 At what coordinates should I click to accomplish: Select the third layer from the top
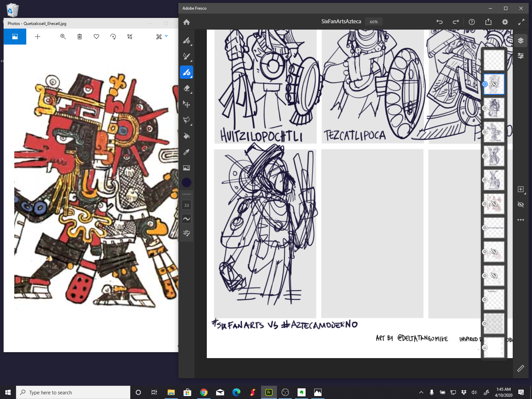click(494, 108)
